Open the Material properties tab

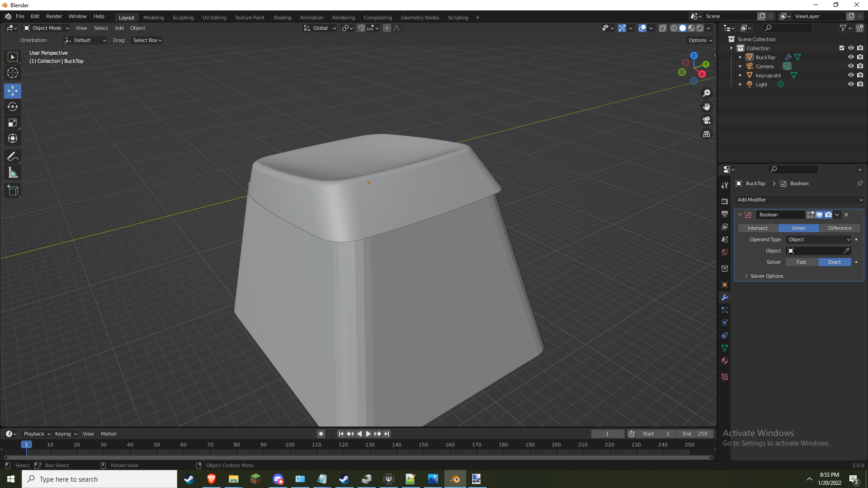point(725,361)
